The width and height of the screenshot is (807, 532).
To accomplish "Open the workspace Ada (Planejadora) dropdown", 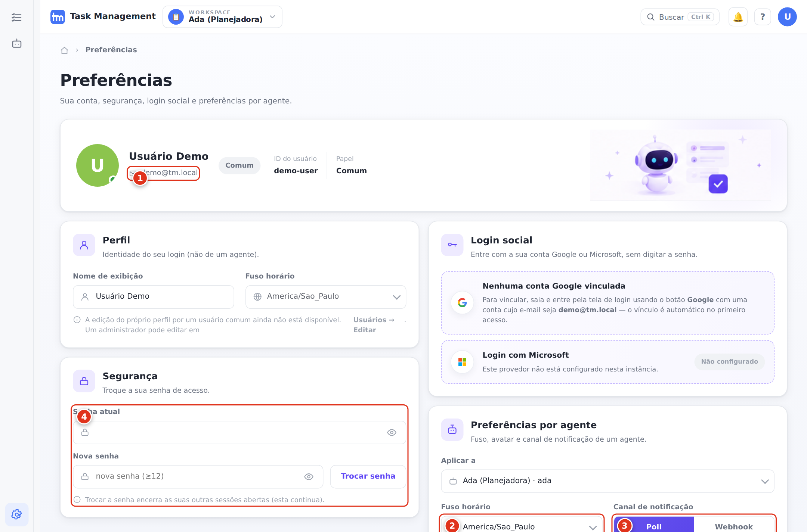I will 222,17.
